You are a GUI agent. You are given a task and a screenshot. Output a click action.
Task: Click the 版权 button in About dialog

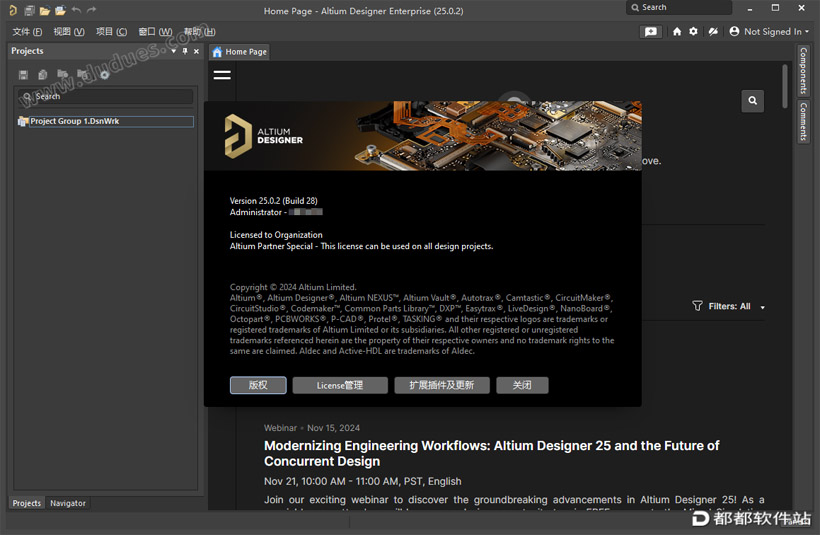point(258,385)
